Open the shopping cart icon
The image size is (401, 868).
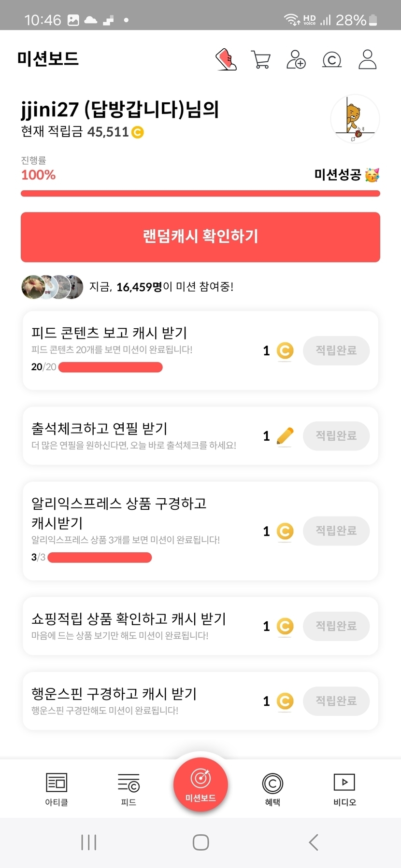coord(261,59)
